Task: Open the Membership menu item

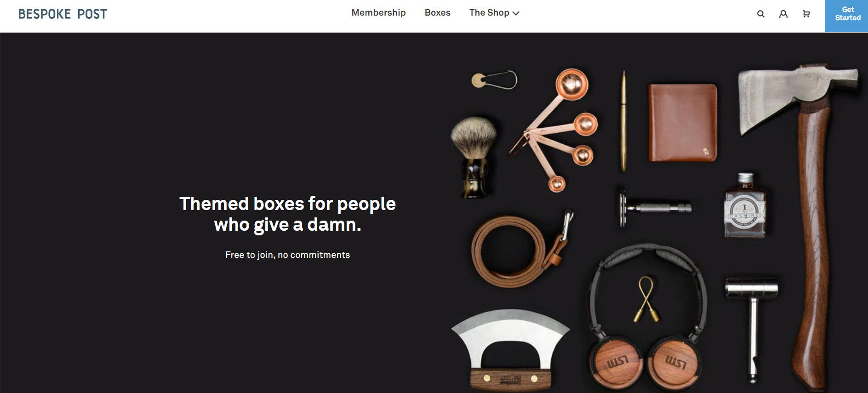Action: coord(378,13)
